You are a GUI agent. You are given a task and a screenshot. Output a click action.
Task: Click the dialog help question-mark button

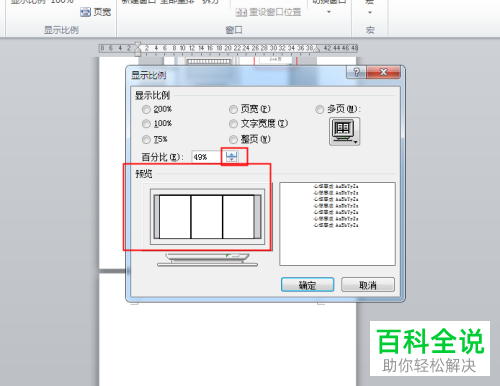tap(356, 72)
